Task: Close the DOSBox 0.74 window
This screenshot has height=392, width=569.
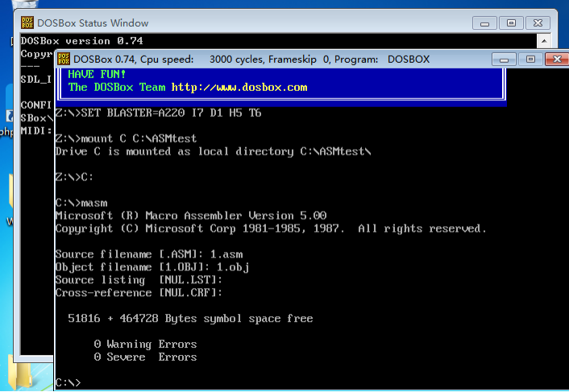Action: coord(557,59)
